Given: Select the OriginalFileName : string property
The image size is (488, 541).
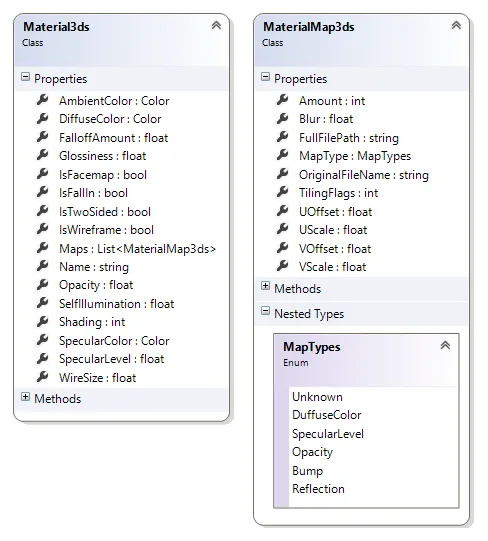Looking at the screenshot, I should [x=364, y=175].
